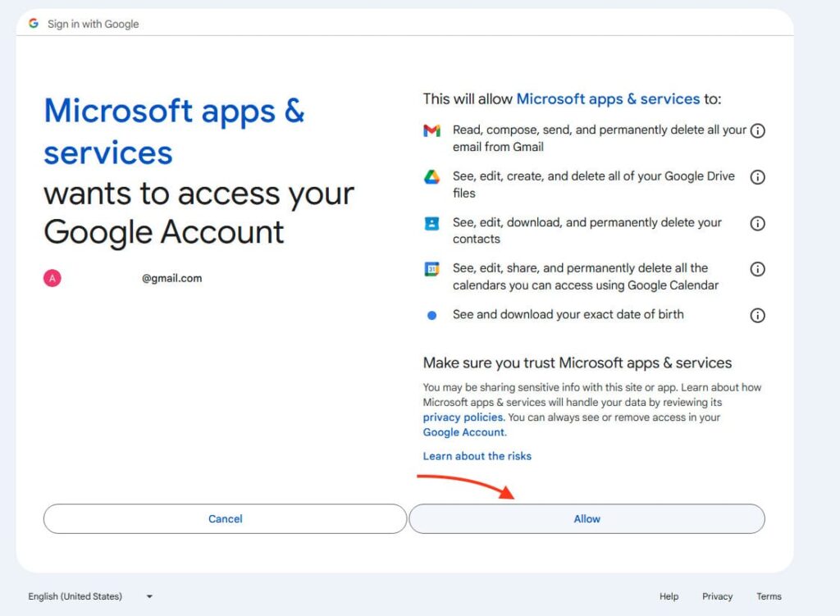Open info icon for contacts permission

point(757,223)
